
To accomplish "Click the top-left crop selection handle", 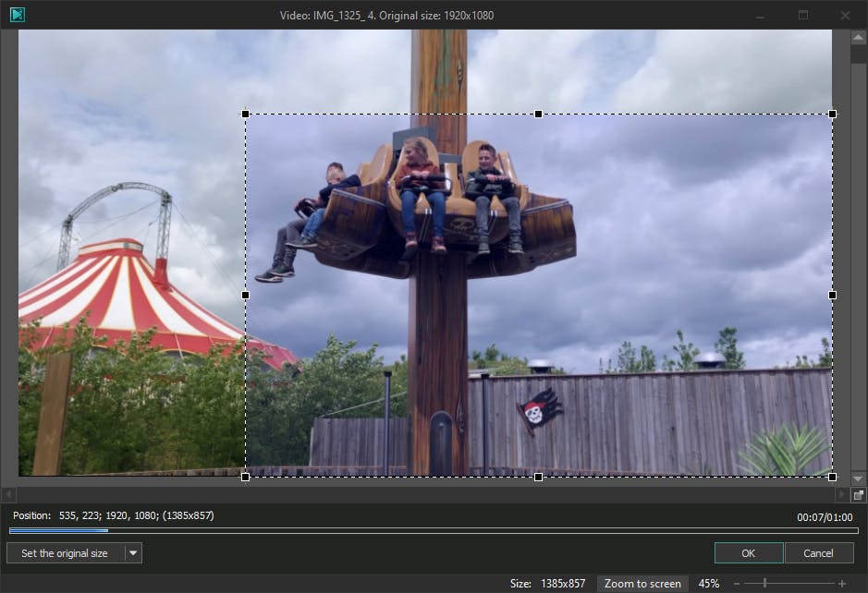I will click(245, 114).
